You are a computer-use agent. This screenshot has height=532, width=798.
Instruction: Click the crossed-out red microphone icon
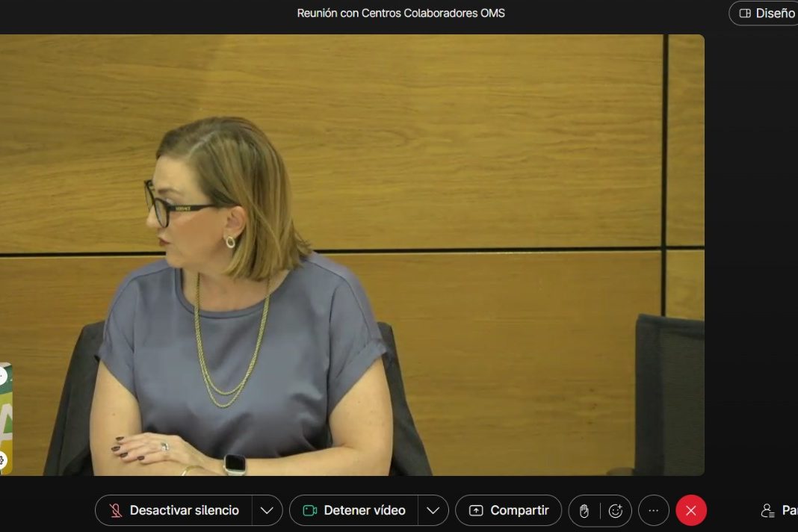coord(116,510)
